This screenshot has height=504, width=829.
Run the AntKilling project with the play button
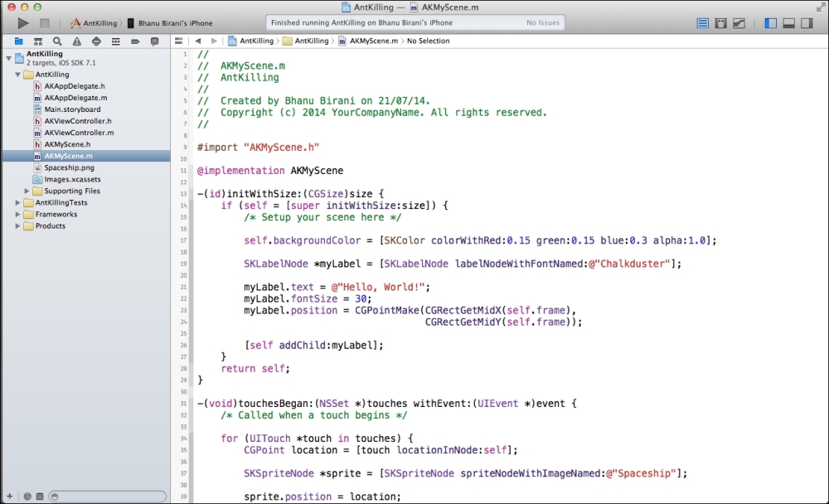(x=22, y=22)
